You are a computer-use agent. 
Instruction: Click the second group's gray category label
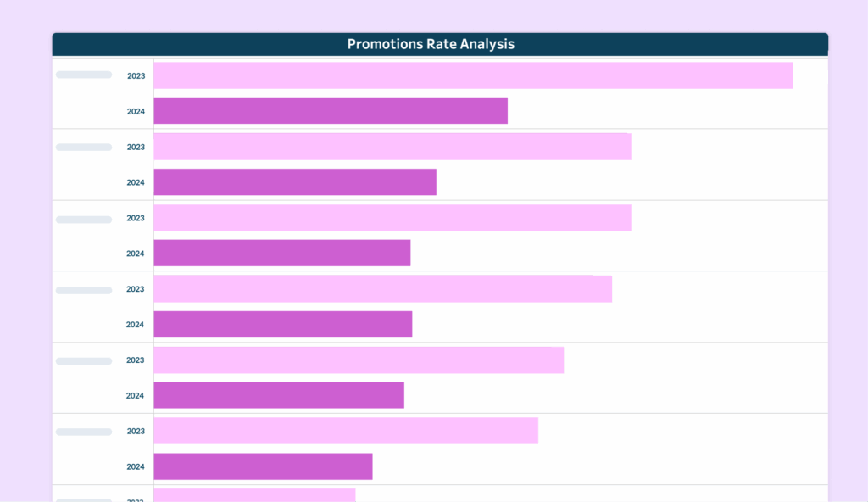point(84,147)
